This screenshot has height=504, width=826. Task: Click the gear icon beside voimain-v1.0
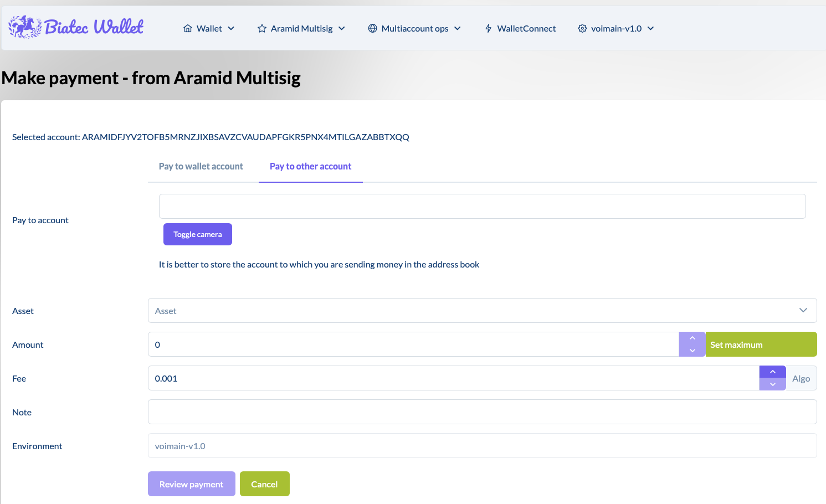pos(582,29)
